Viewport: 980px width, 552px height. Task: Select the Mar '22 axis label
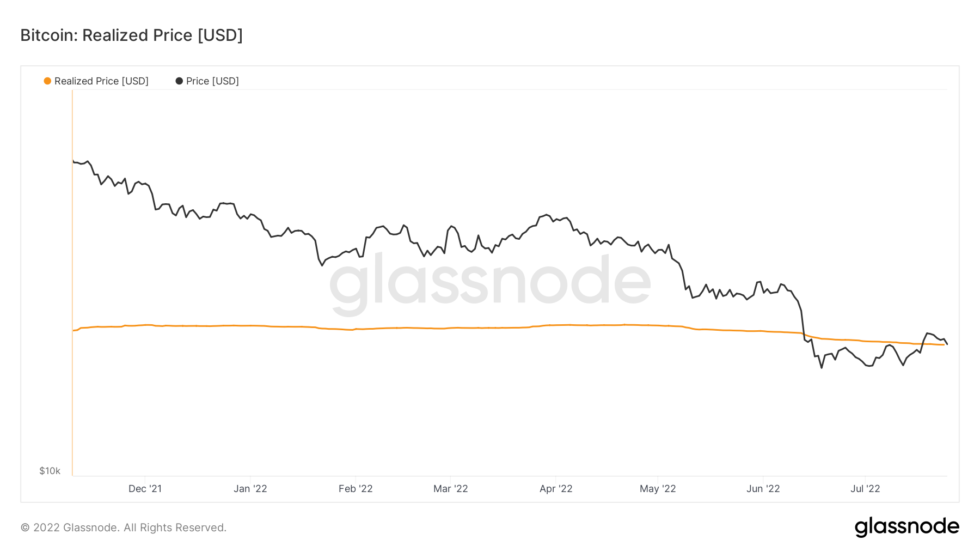(x=451, y=489)
